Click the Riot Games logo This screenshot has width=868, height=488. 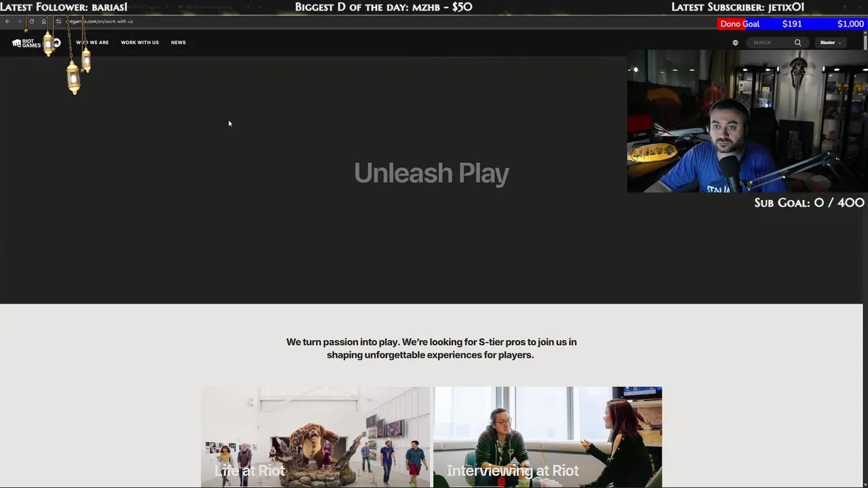(x=27, y=43)
